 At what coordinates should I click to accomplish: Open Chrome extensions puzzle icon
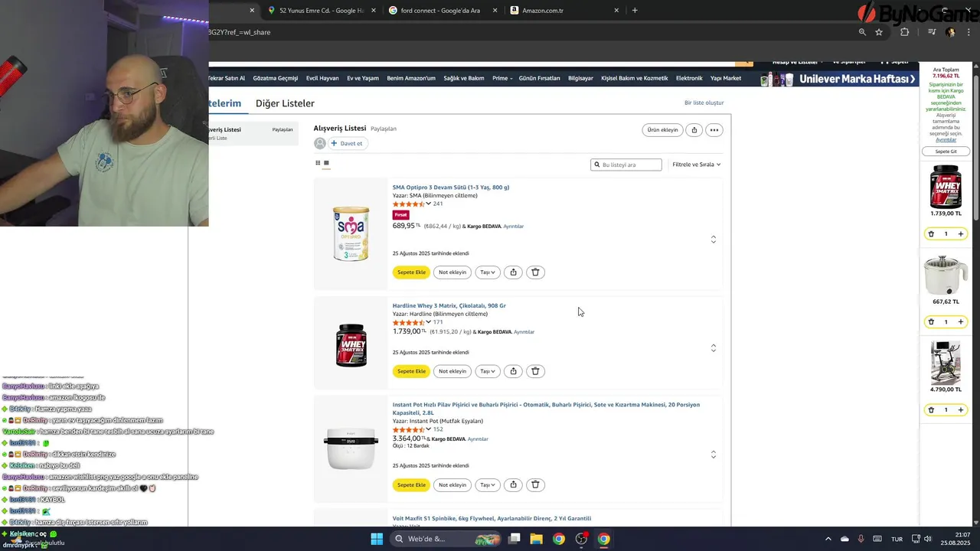[905, 32]
